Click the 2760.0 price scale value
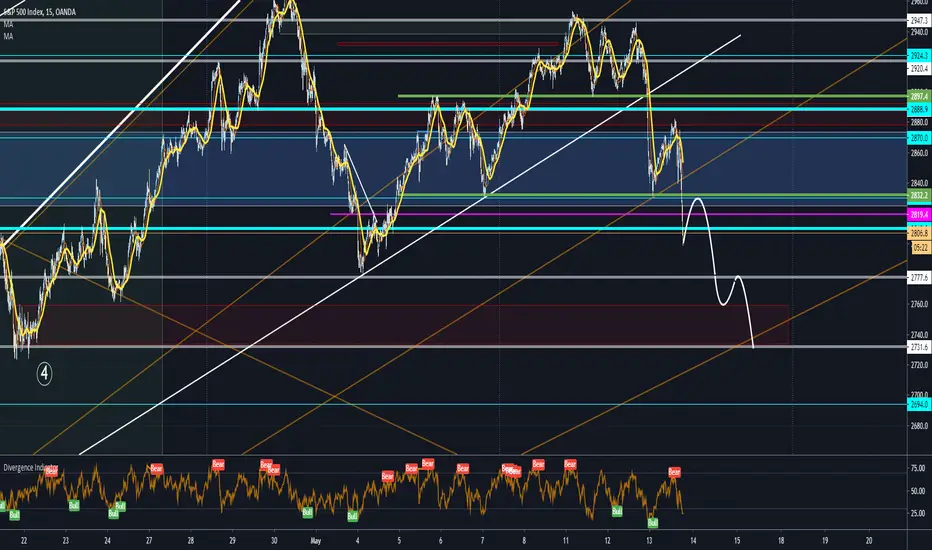932x550 pixels. click(x=920, y=304)
